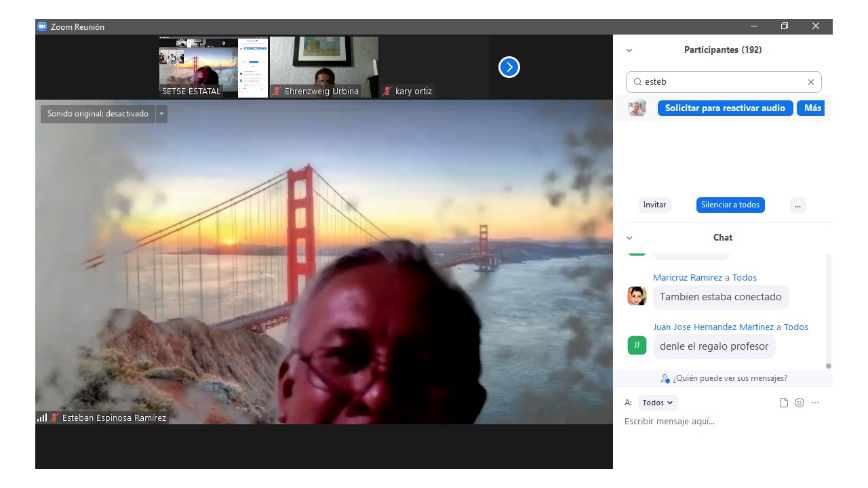Image resolution: width=868 pixels, height=488 pixels.
Task: Click the participant avatar in search results
Action: point(637,108)
